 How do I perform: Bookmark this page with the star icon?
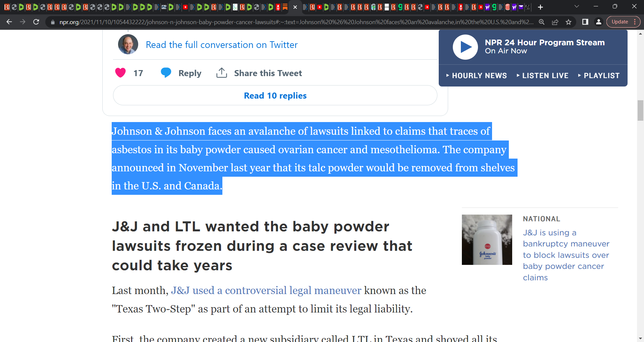coord(569,22)
